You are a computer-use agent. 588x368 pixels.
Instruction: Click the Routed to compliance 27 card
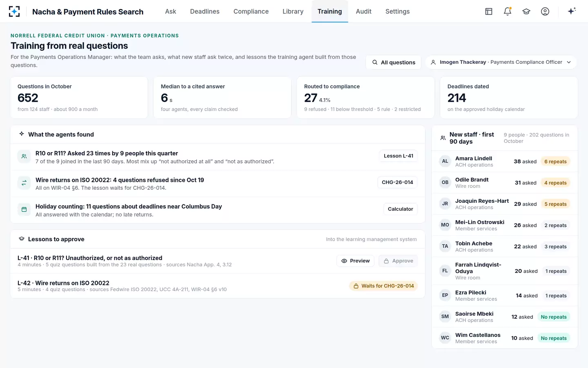[365, 97]
